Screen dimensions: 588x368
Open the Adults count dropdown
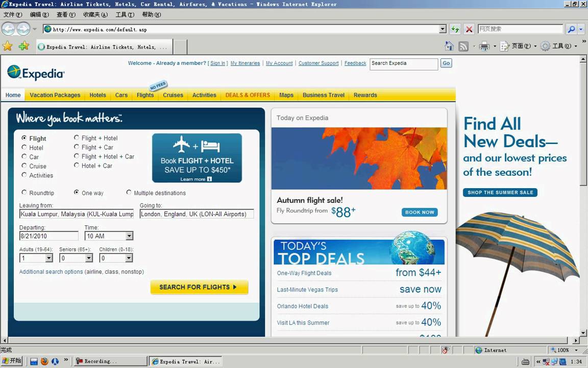49,258
